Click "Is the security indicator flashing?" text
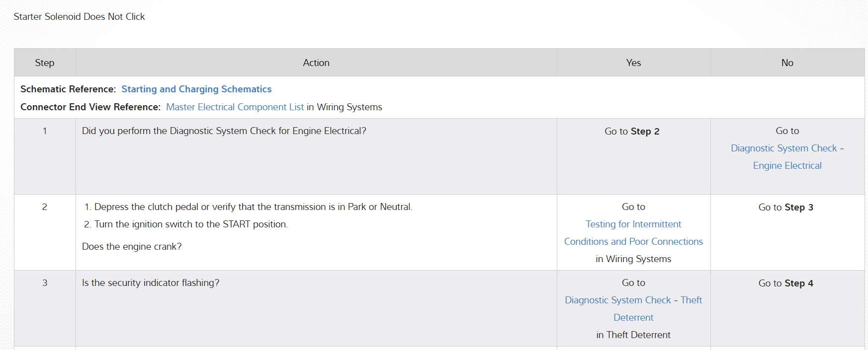Image resolution: width=868 pixels, height=350 pixels. click(x=151, y=283)
